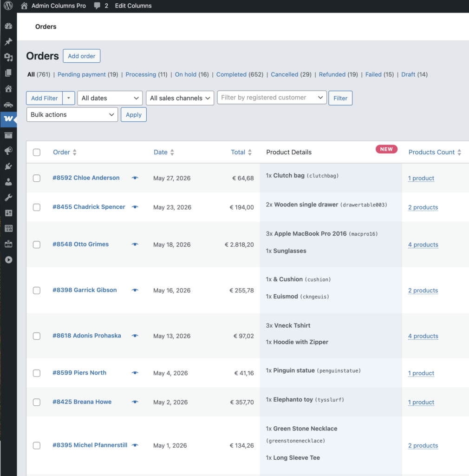469x476 pixels.
Task: Open Users via the person icon
Action: [x=8, y=182]
